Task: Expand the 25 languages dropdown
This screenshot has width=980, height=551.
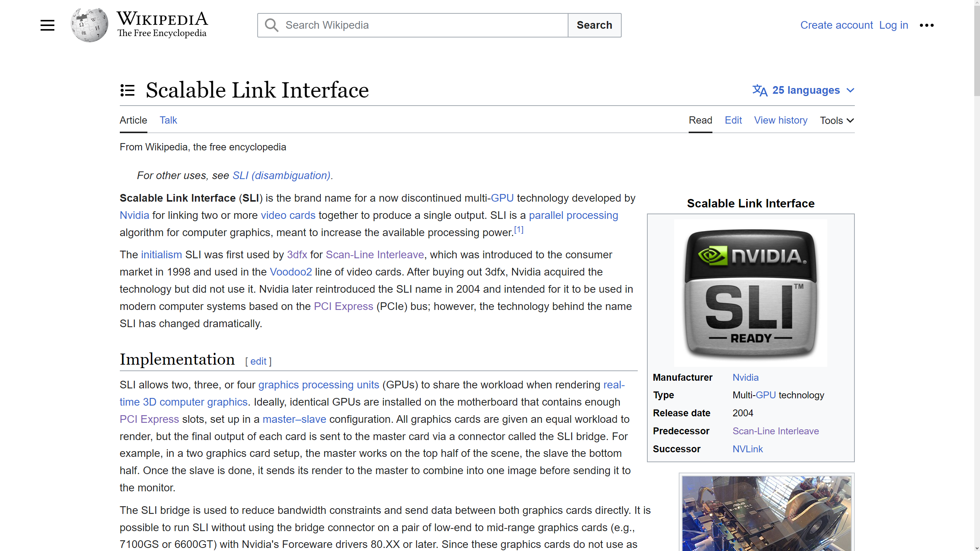Action: click(805, 90)
